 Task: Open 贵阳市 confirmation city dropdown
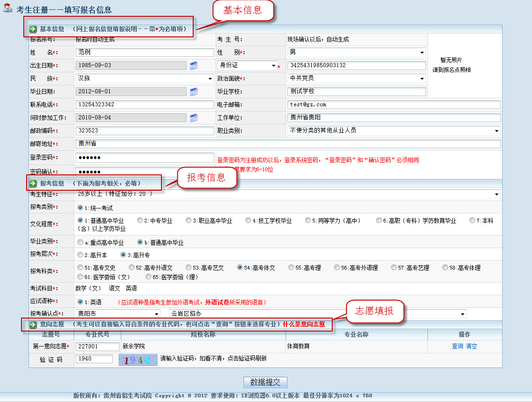coord(156,314)
